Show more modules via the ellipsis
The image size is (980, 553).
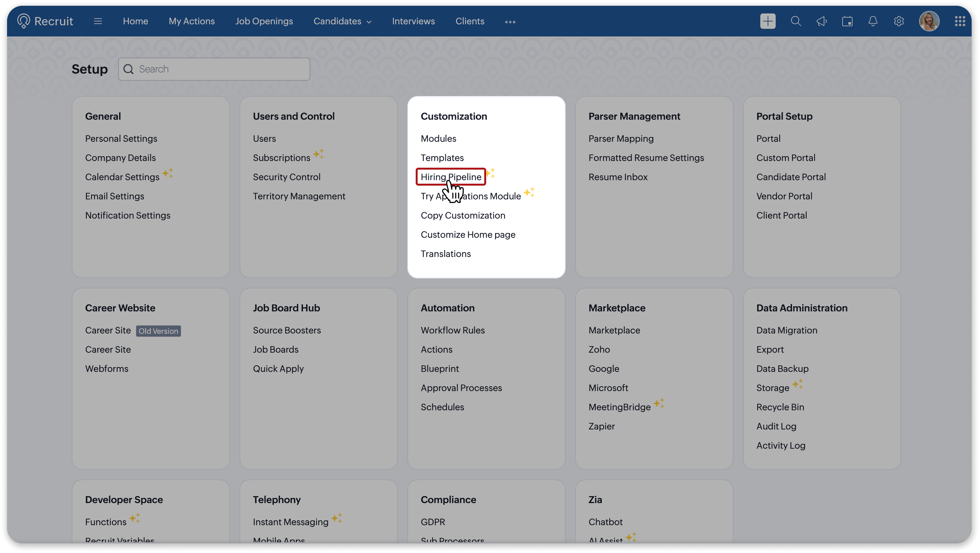pyautogui.click(x=510, y=22)
